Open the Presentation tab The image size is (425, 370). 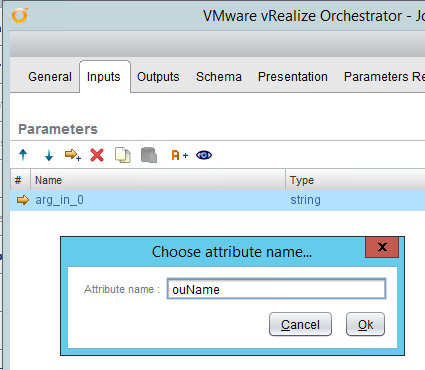point(293,77)
